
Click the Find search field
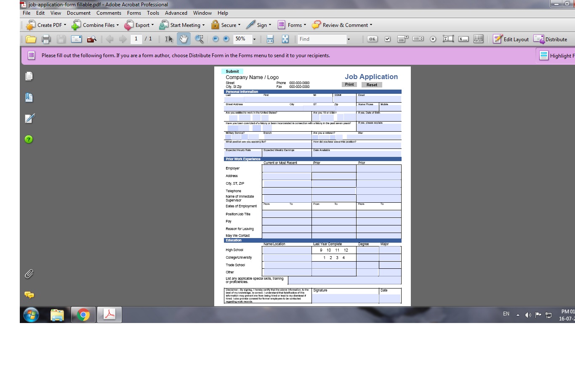click(322, 39)
